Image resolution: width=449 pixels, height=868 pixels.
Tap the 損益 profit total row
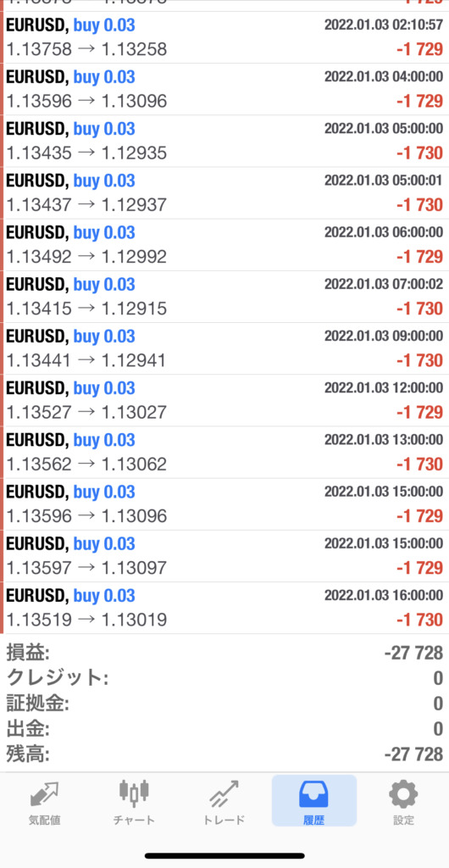[x=224, y=653]
